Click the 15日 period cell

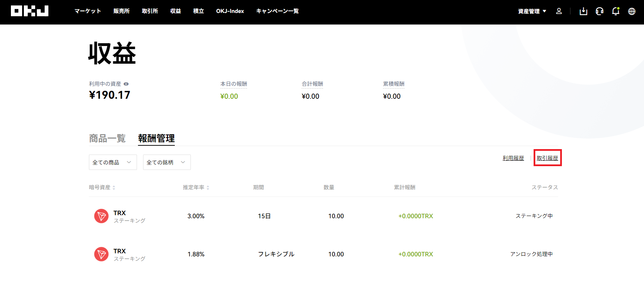pyautogui.click(x=264, y=216)
